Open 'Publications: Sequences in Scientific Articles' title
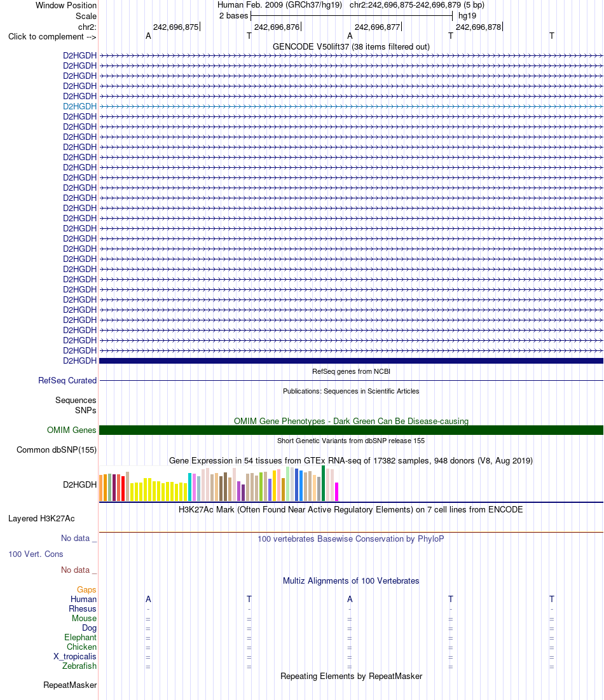Screen dimensions: 604x700 coord(351,391)
